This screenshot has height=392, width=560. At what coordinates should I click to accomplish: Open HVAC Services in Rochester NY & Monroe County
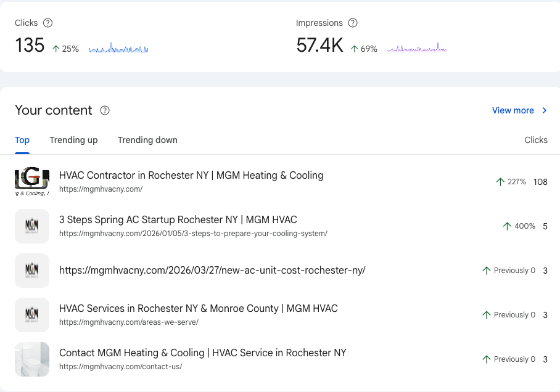(198, 308)
